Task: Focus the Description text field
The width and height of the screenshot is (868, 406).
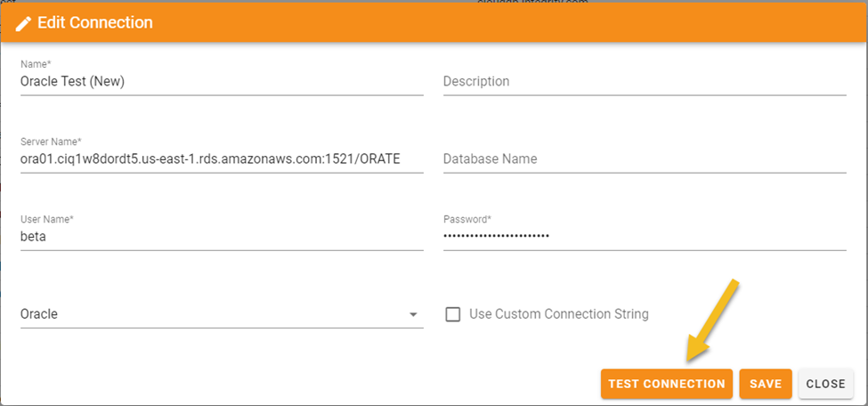Action: 644,82
